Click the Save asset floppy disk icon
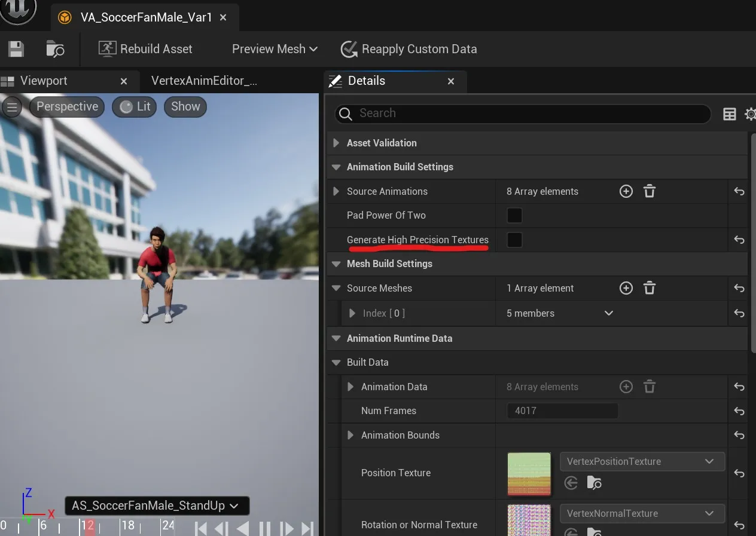 pos(16,49)
